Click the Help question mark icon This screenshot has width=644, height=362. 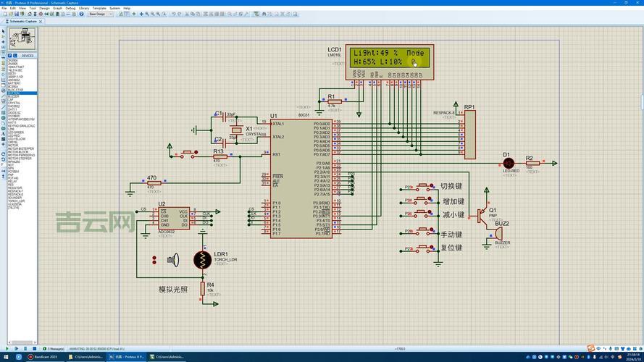pyautogui.click(x=82, y=14)
